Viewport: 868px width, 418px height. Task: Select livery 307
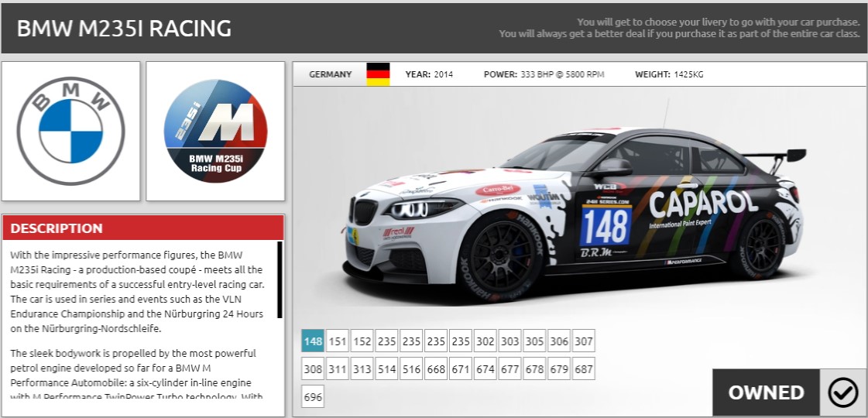click(584, 341)
